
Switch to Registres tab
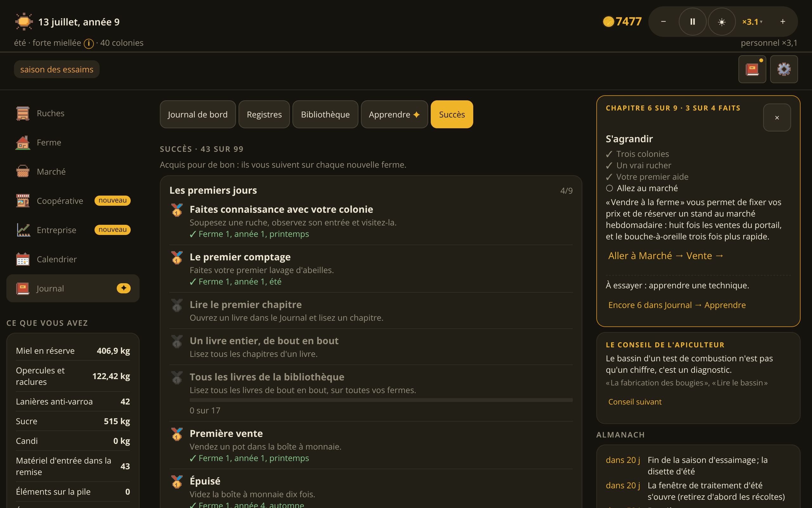tap(264, 114)
